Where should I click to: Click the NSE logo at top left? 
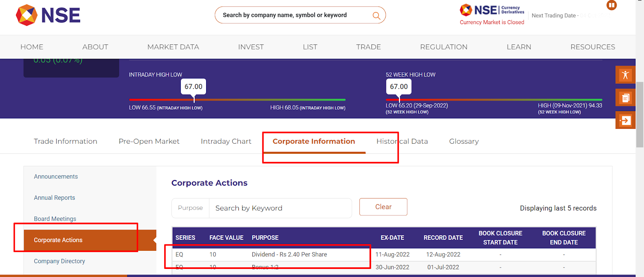coord(48,15)
